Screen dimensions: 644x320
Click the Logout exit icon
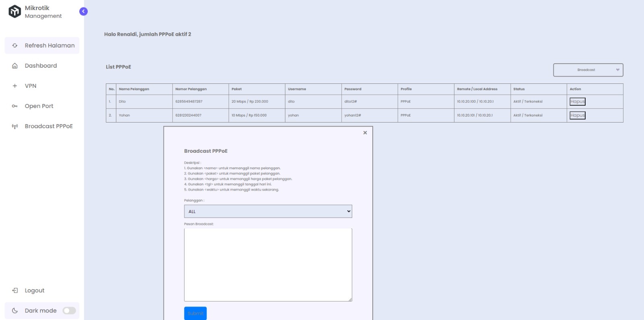pyautogui.click(x=15, y=291)
